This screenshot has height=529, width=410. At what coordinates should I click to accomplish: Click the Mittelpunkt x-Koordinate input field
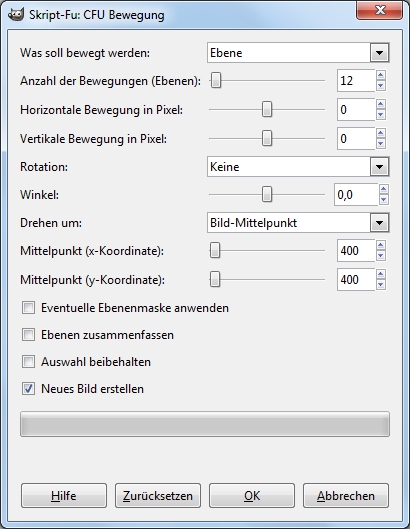coord(356,251)
